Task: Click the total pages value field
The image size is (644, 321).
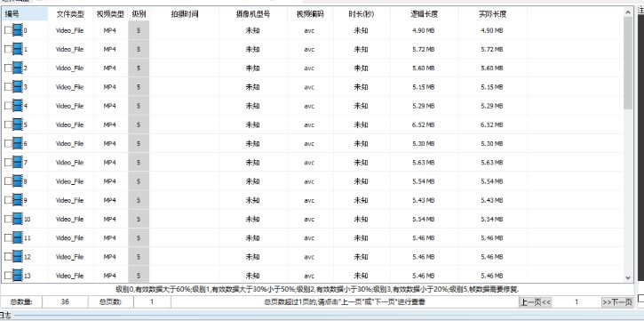Action: click(152, 302)
